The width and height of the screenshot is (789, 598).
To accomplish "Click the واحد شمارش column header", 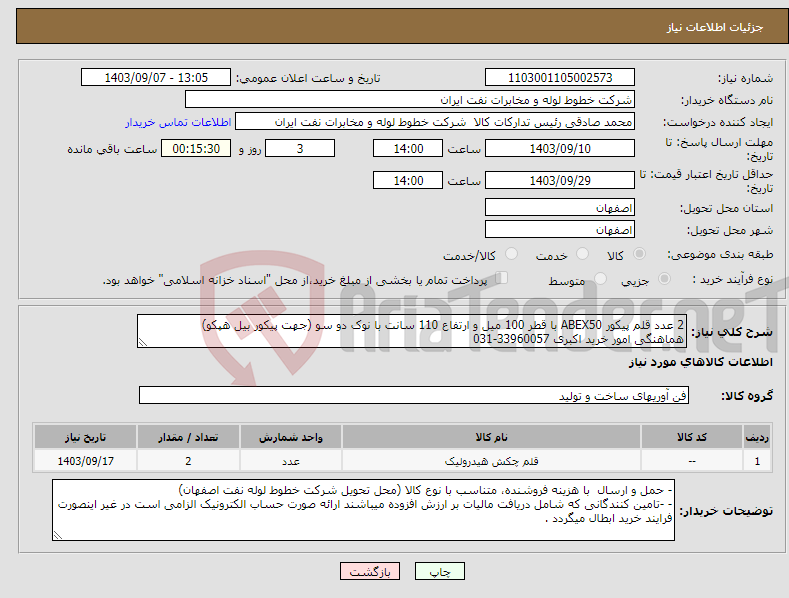I will click(x=291, y=437).
